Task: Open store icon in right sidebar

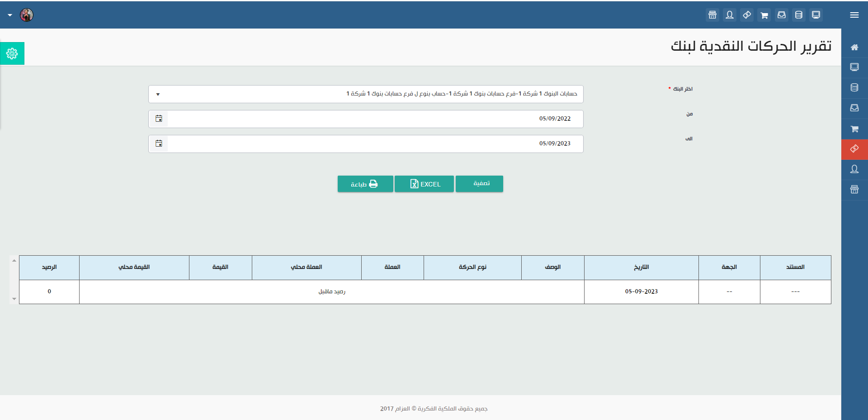Action: coord(854,190)
